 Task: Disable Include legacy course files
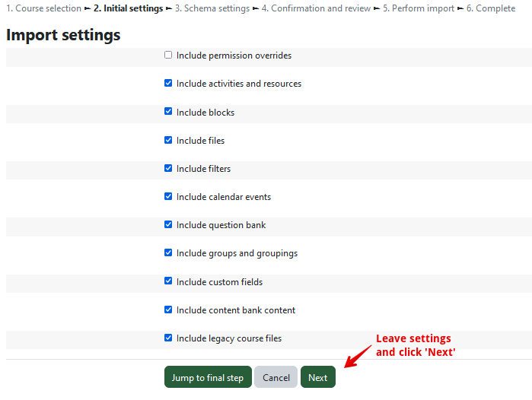coord(168,338)
